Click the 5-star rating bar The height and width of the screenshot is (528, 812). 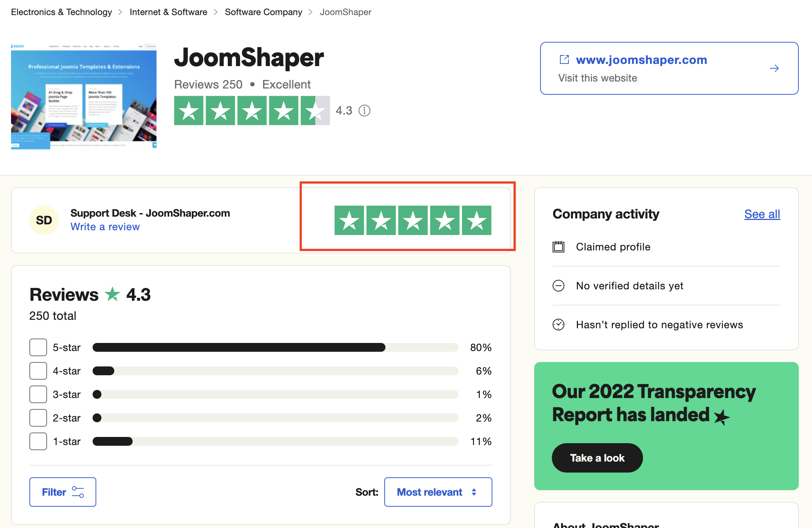pyautogui.click(x=275, y=347)
